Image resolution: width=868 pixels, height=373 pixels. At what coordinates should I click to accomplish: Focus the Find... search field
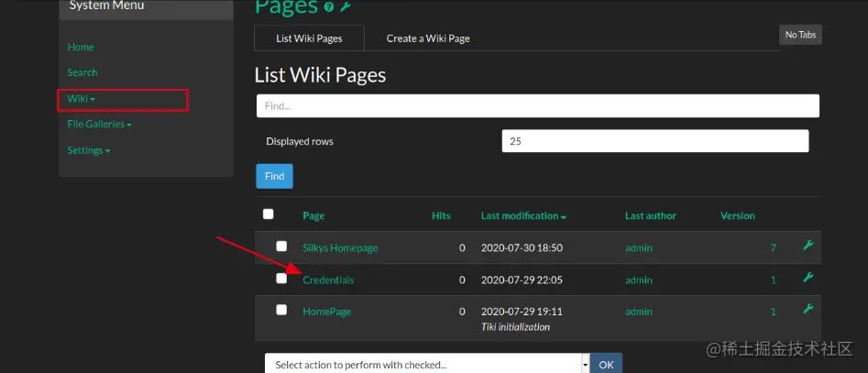tap(537, 105)
